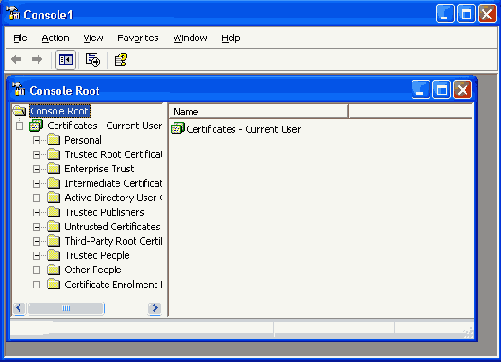Viewport: 501px width, 362px height.
Task: Open the Favorites menu
Action: 138,38
